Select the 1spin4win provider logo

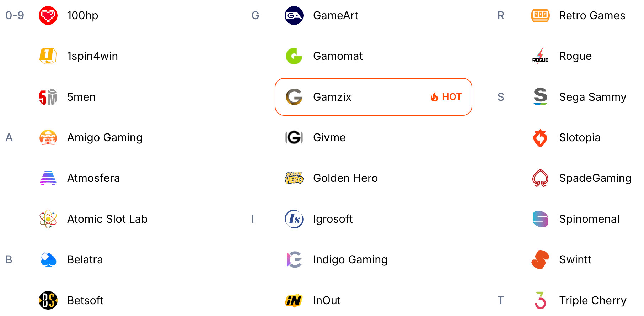(48, 56)
